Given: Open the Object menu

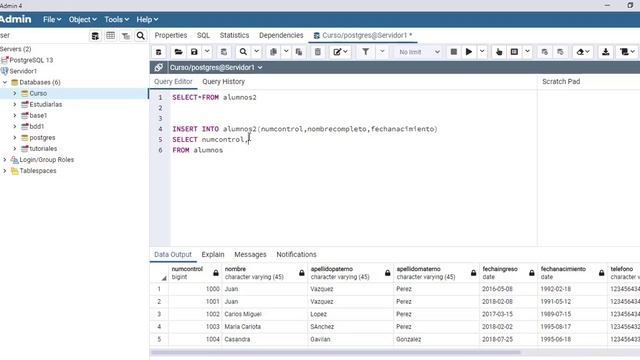Looking at the screenshot, I should (x=82, y=19).
